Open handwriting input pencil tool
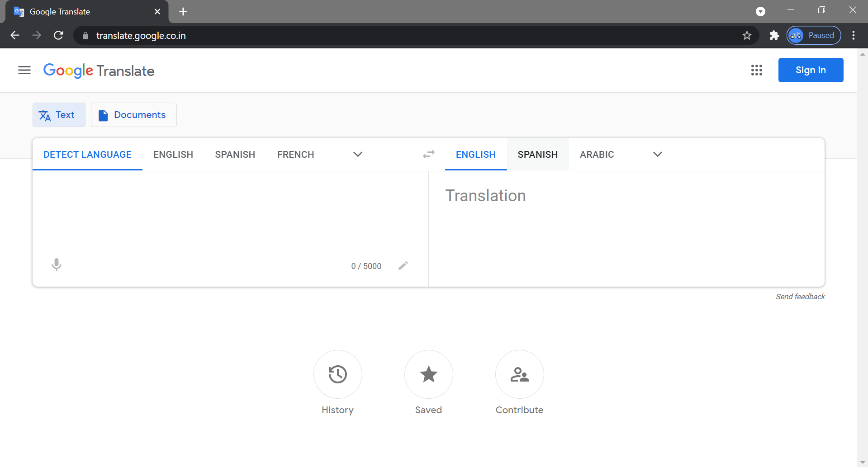 403,266
